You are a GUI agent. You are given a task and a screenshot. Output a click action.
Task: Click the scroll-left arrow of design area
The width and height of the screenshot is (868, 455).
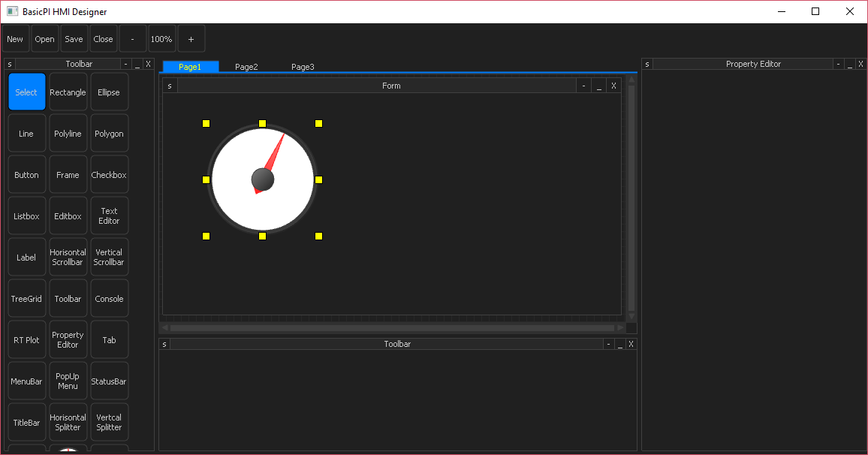pos(164,327)
